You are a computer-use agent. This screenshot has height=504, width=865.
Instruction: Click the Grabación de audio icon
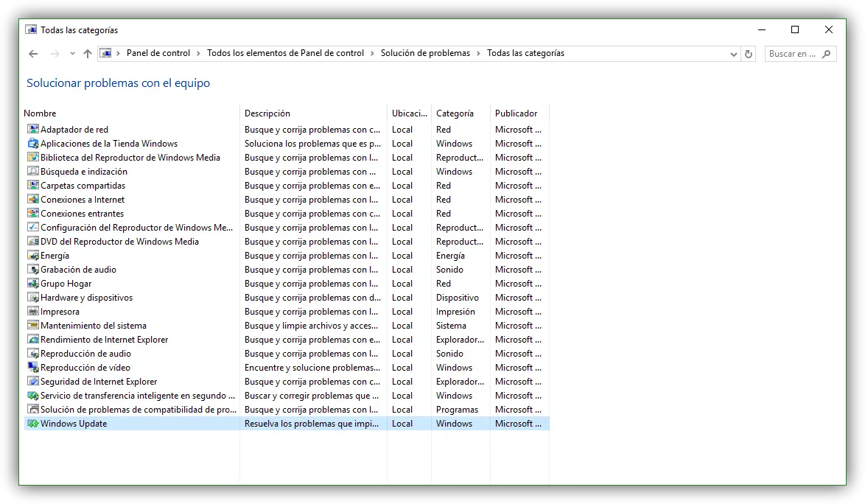coord(33,270)
